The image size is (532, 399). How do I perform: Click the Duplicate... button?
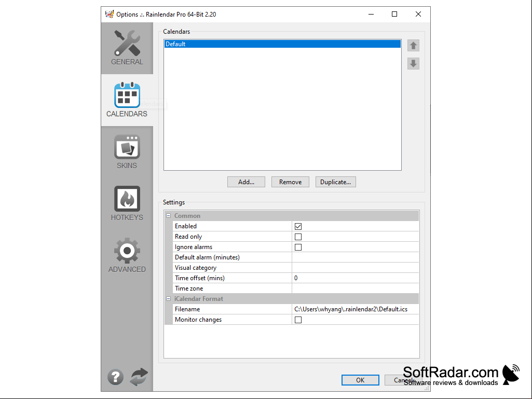(x=336, y=182)
